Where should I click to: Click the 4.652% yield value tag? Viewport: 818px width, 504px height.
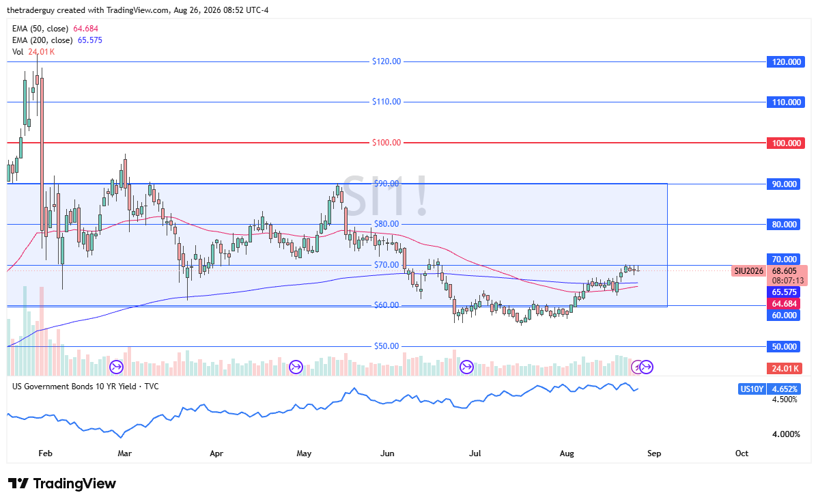[784, 389]
